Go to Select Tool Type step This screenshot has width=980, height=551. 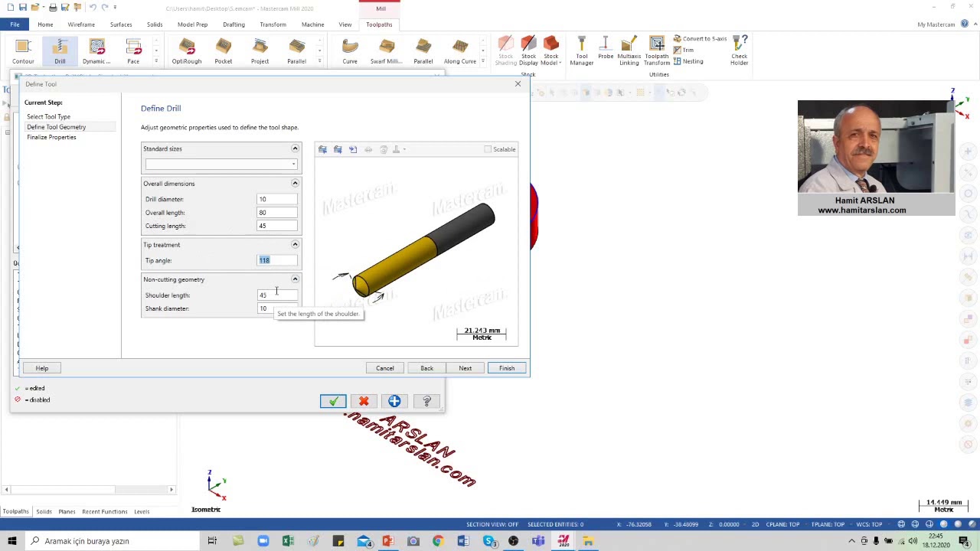click(x=48, y=116)
